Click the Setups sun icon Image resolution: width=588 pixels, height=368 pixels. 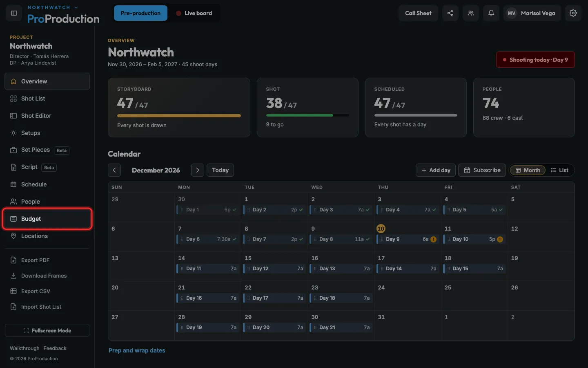pos(13,133)
